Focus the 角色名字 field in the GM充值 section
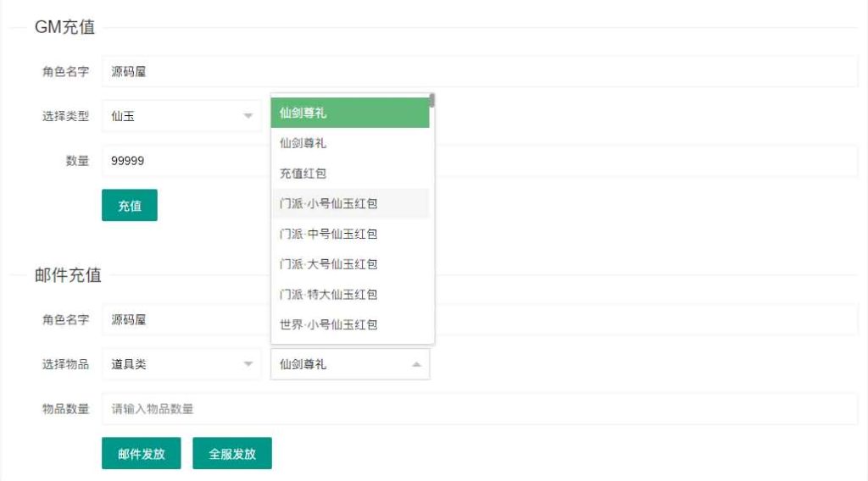The height and width of the screenshot is (481, 868). click(479, 72)
